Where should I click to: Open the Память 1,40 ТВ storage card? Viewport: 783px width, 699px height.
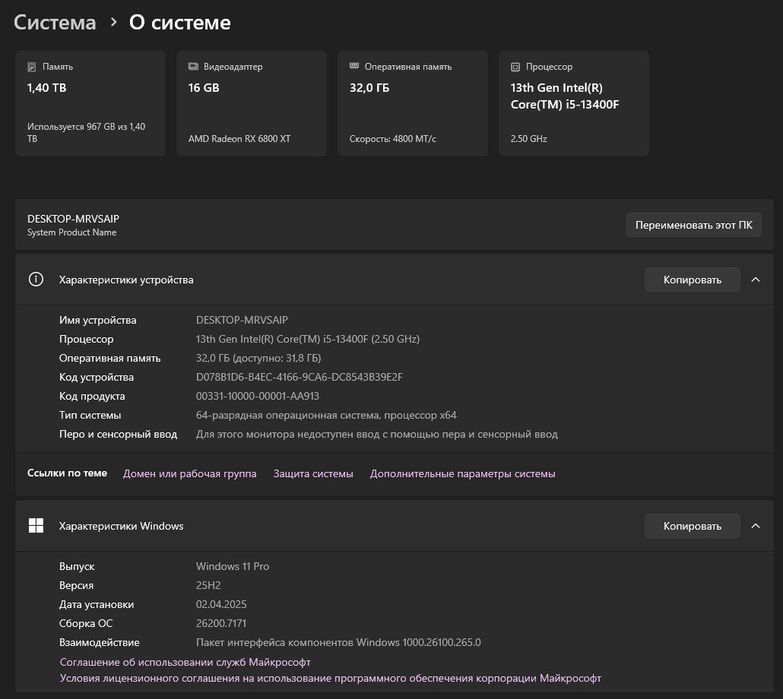90,104
